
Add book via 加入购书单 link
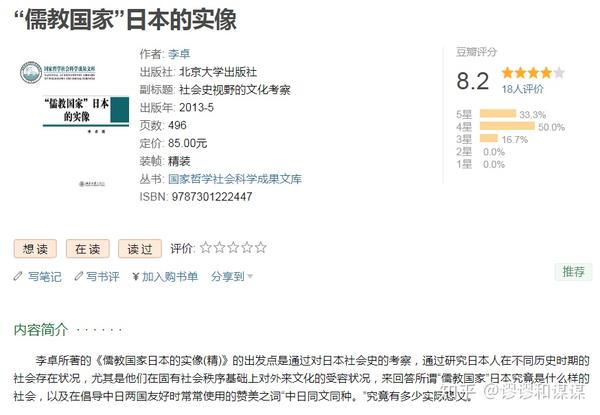point(170,277)
